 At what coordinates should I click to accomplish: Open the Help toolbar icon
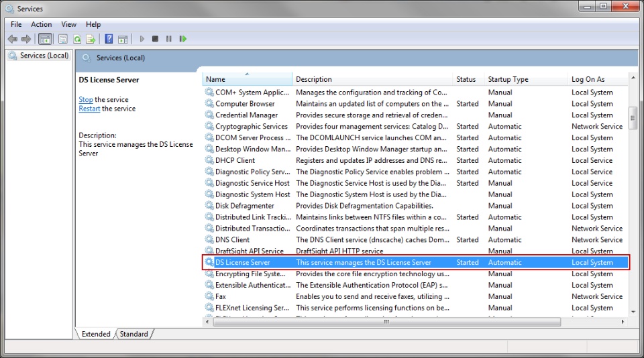(x=109, y=39)
